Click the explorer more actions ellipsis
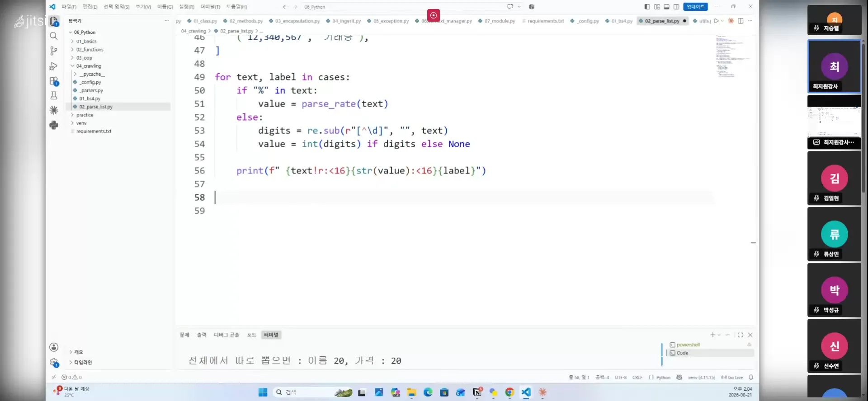Screen dimensions: 868x401 pyautogui.click(x=166, y=21)
